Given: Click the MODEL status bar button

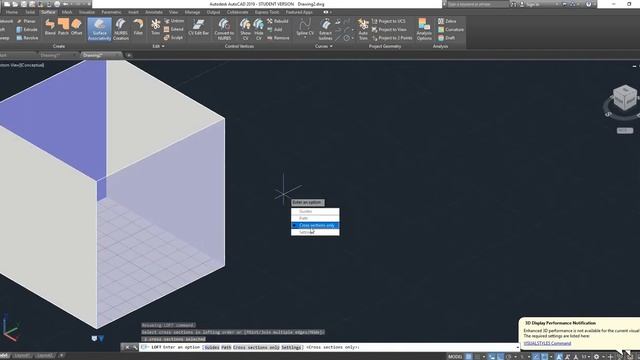Looking at the screenshot, I should [455, 357].
